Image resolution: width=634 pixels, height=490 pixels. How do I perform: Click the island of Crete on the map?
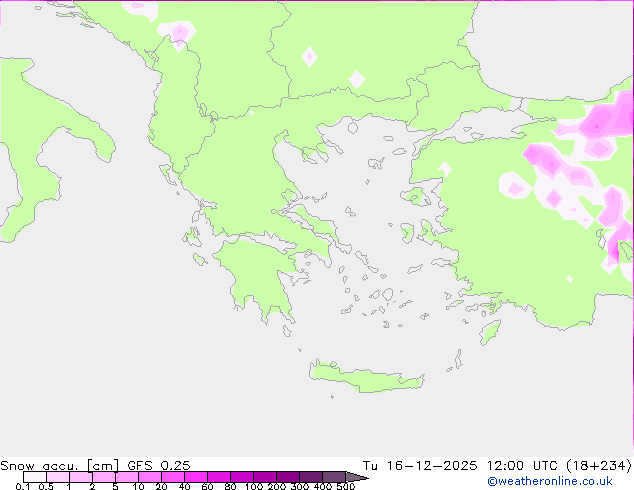point(366,377)
